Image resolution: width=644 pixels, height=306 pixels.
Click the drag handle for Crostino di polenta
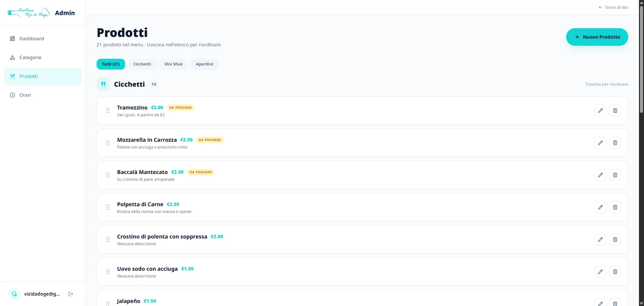tap(108, 239)
